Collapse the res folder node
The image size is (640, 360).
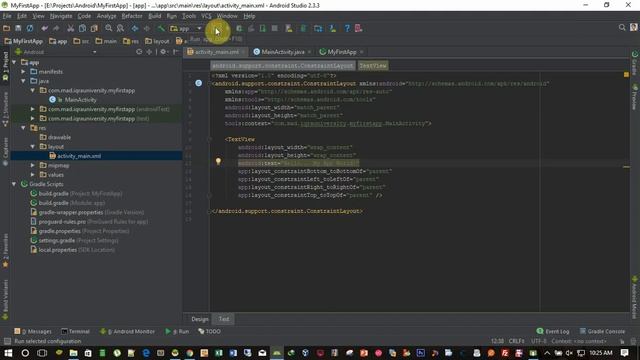click(x=24, y=128)
